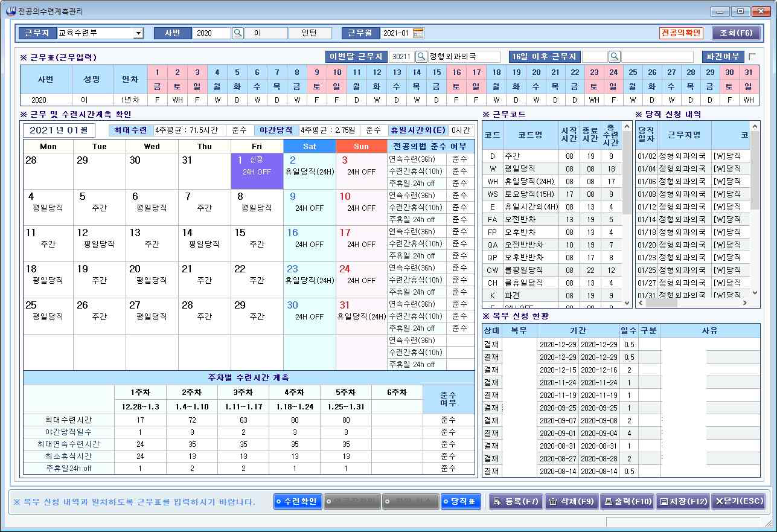Screen dimensions: 777x532
Task: Click 등록(F7) button
Action: point(516,501)
